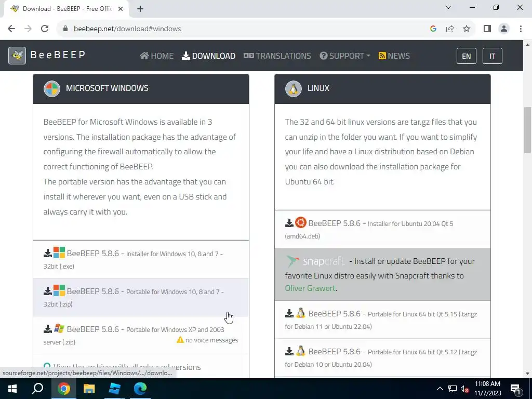Switch site language to EN
Screen dimensions: 532x399
coord(466,56)
